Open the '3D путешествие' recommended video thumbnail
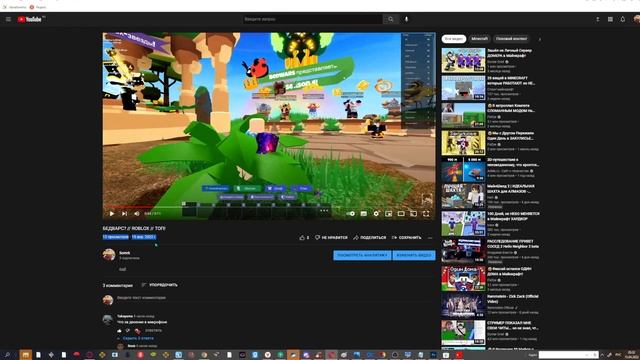The width and height of the screenshot is (640, 360). tap(463, 170)
